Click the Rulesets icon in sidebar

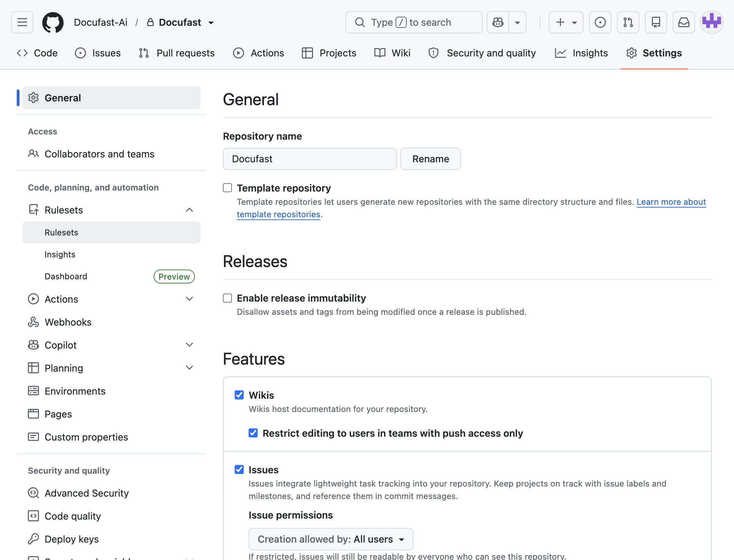33,210
